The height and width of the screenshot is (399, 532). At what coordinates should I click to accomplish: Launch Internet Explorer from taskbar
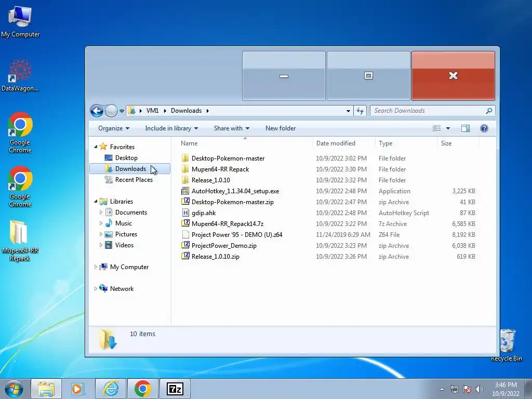coord(111,389)
